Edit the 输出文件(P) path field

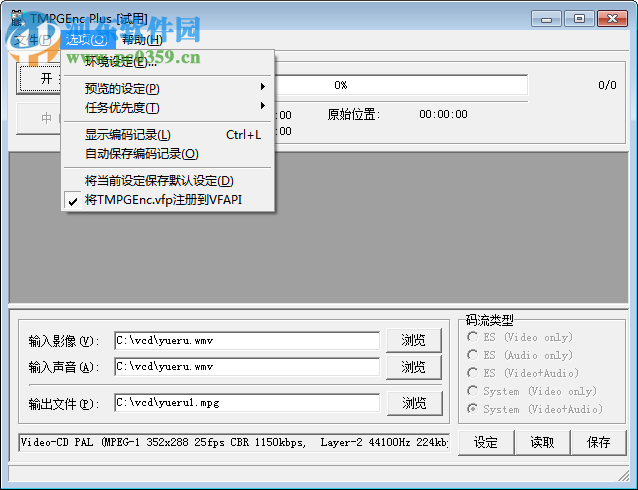(247, 402)
